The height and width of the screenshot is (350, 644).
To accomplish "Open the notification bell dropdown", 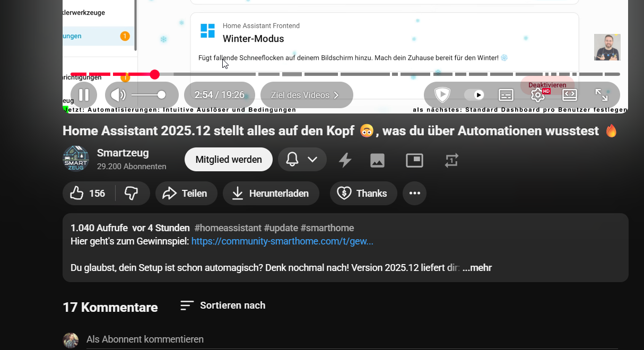I will click(302, 160).
